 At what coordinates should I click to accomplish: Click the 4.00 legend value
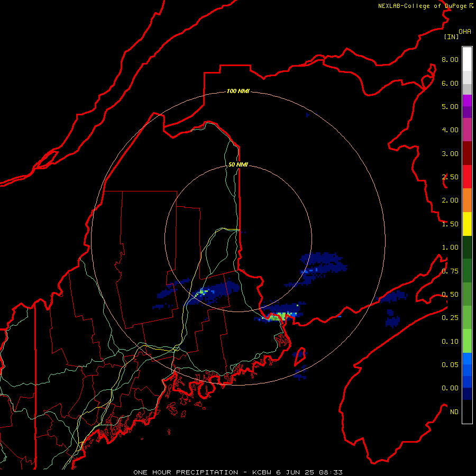pyautogui.click(x=450, y=130)
